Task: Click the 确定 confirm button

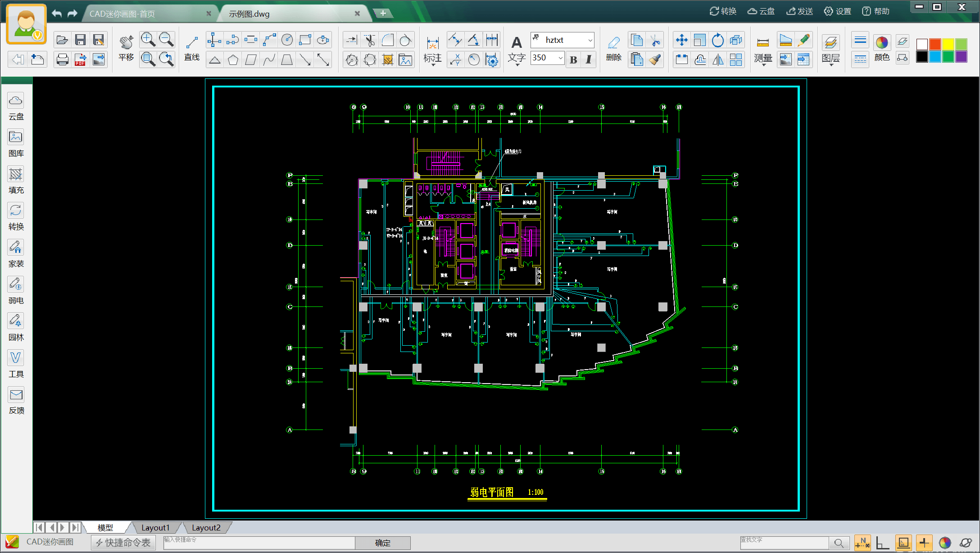Action: pos(382,543)
